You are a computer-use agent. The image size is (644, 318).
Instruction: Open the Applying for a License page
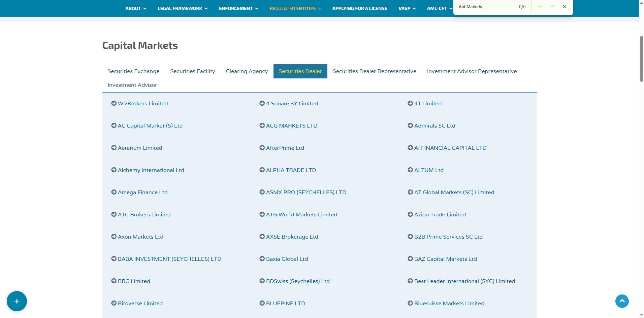(359, 8)
